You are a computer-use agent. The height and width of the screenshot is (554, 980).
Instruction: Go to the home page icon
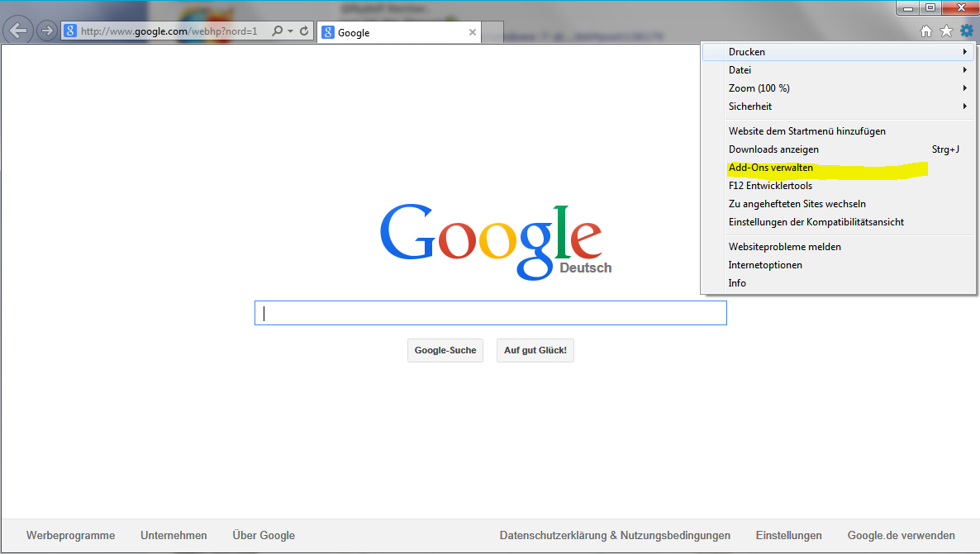coord(926,31)
